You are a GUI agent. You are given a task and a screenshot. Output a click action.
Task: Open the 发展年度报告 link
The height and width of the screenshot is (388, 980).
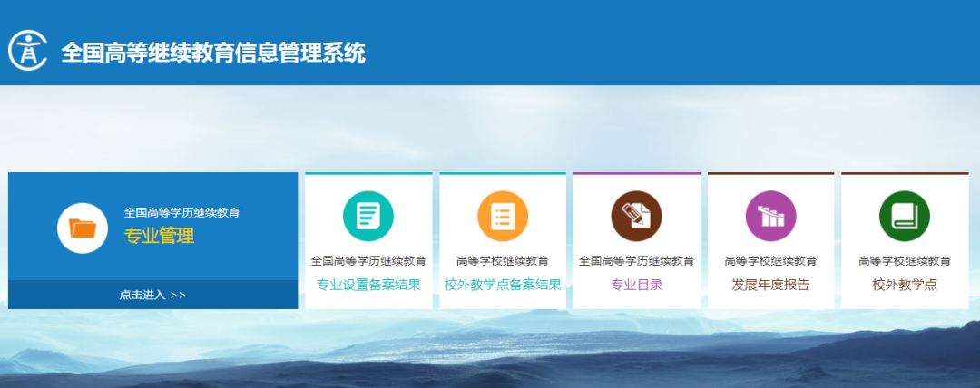pos(770,285)
